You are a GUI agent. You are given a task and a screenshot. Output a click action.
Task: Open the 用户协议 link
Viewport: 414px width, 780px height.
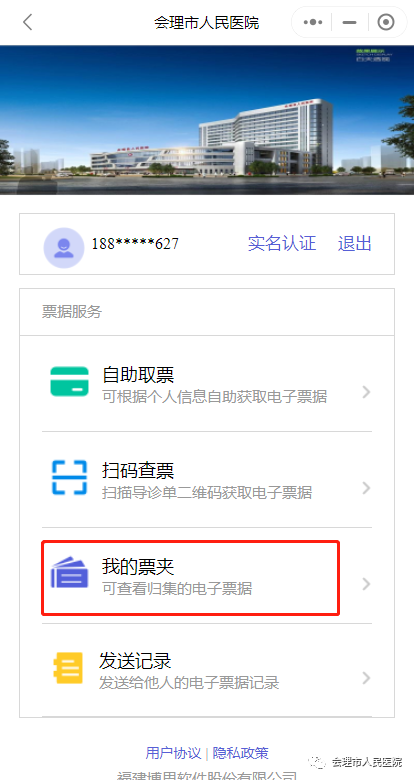(x=173, y=753)
